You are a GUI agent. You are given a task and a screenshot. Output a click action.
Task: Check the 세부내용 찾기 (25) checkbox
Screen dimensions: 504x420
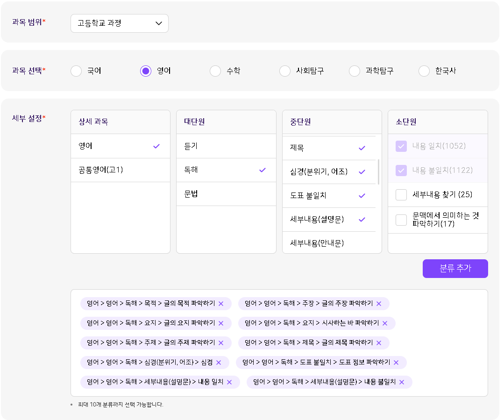click(x=401, y=195)
